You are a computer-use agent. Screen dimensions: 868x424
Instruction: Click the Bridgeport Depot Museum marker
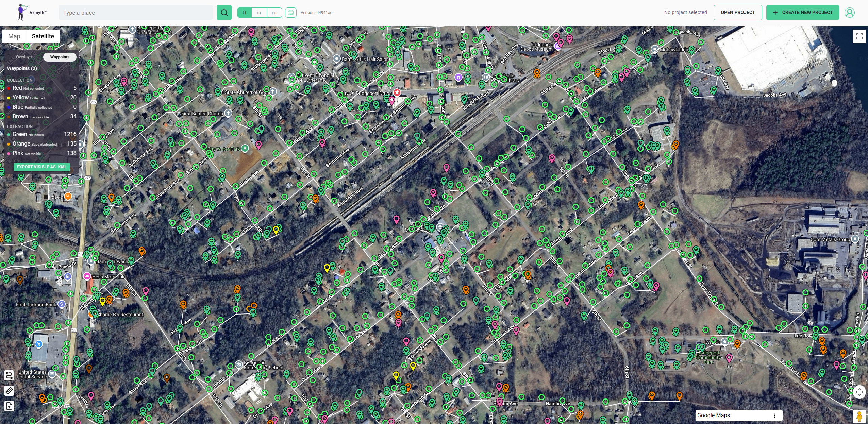[558, 46]
